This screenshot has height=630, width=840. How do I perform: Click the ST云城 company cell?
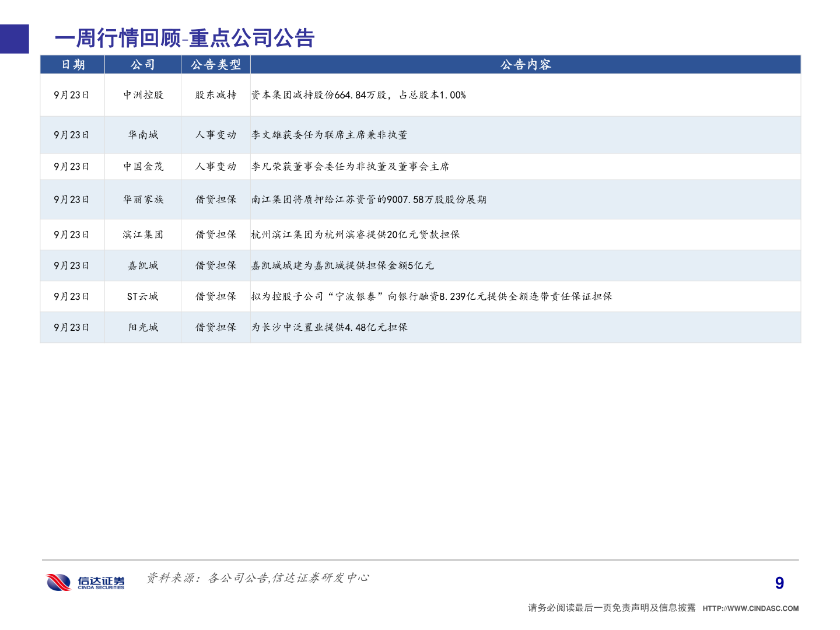(x=142, y=296)
